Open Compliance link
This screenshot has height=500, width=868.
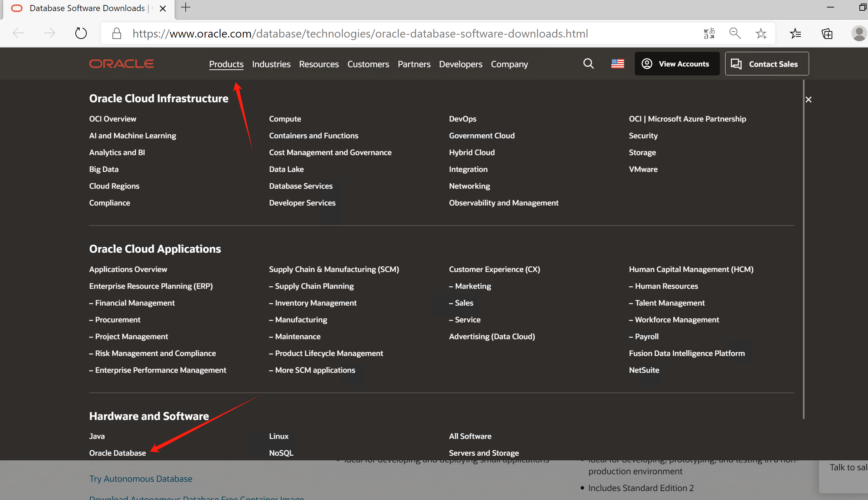110,203
